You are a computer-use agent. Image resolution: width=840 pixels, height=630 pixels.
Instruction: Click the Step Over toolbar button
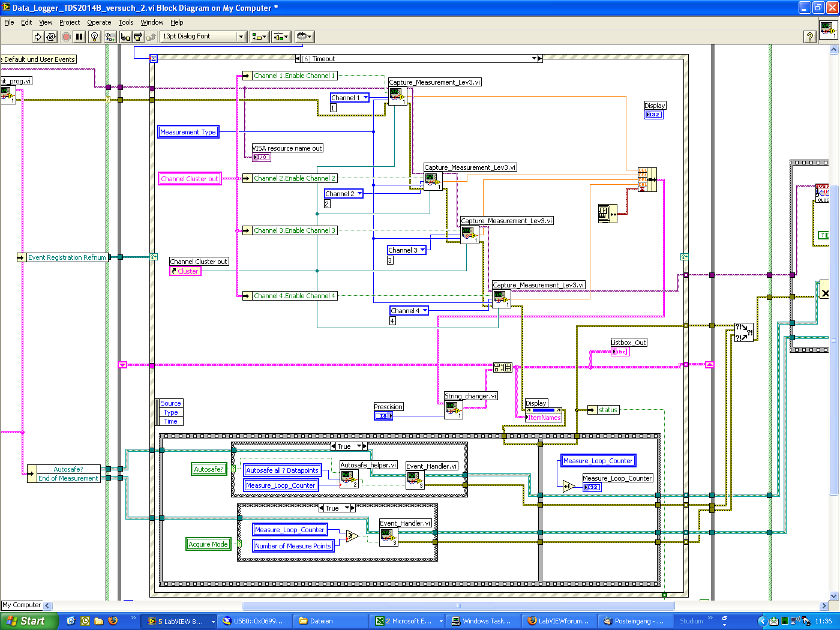[138, 37]
